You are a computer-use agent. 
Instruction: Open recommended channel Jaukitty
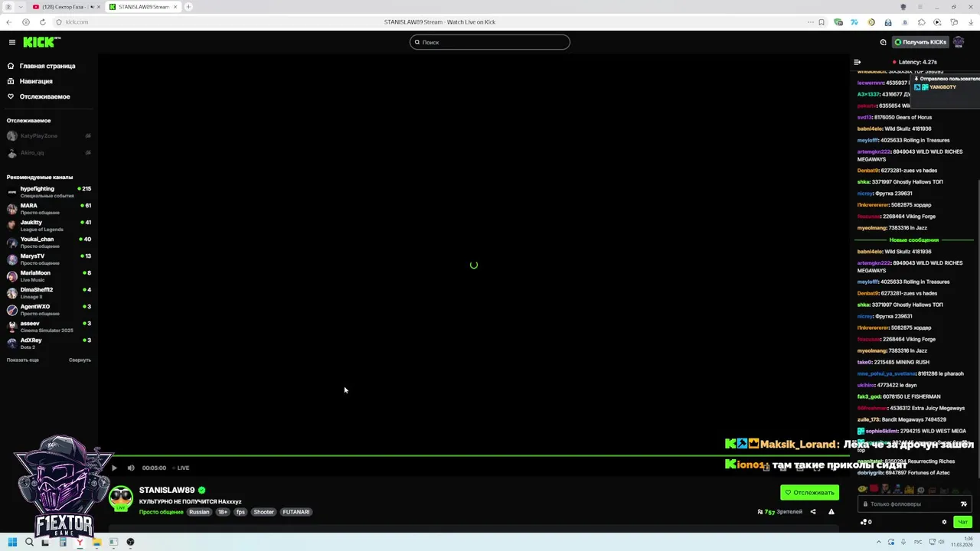(x=48, y=225)
